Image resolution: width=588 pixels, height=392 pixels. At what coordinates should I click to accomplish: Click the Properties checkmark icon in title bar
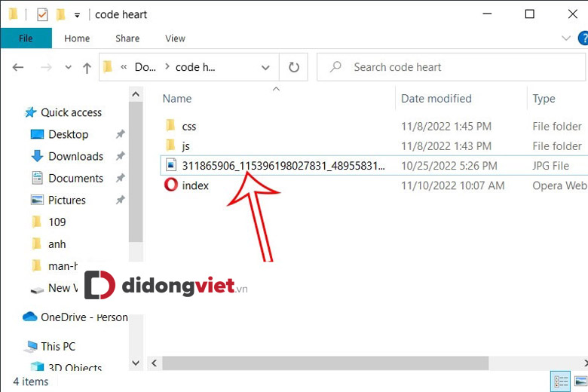[42, 14]
